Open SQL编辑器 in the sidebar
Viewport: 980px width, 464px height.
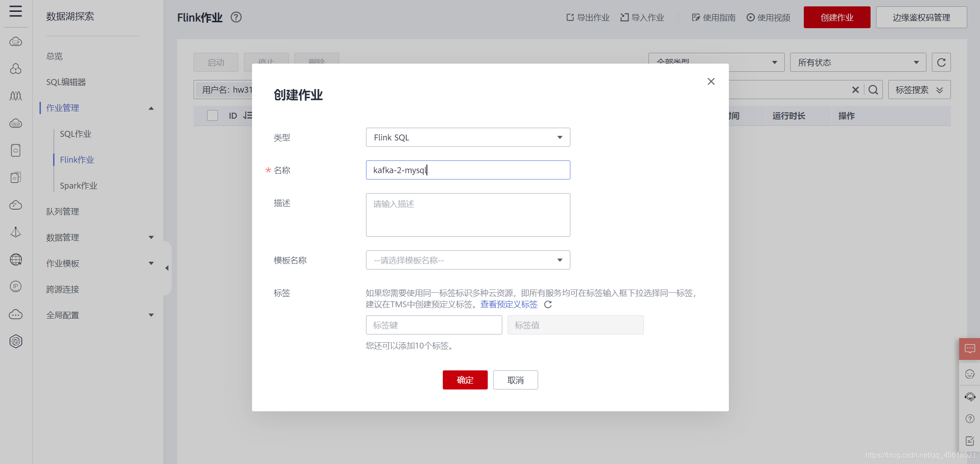[x=66, y=82]
